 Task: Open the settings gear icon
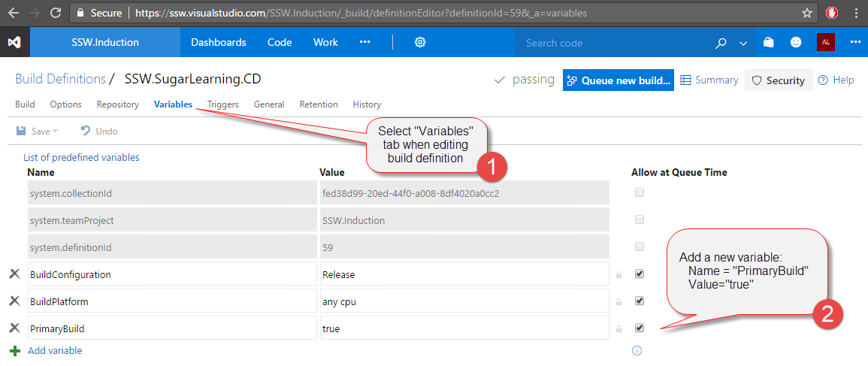click(420, 42)
